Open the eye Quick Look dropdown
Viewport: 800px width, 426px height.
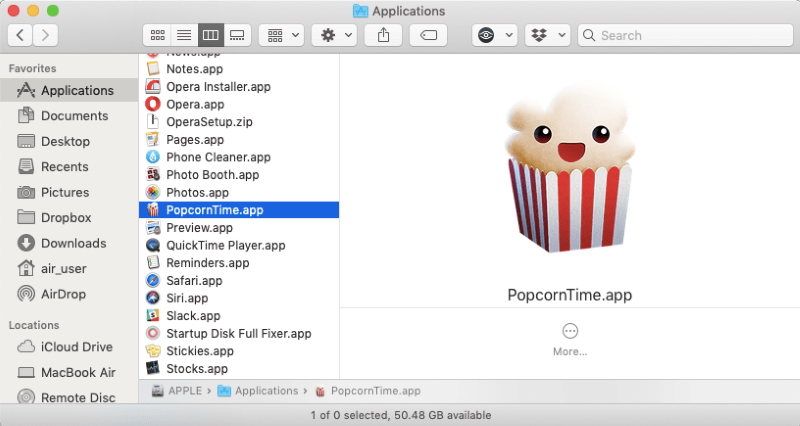pos(494,35)
